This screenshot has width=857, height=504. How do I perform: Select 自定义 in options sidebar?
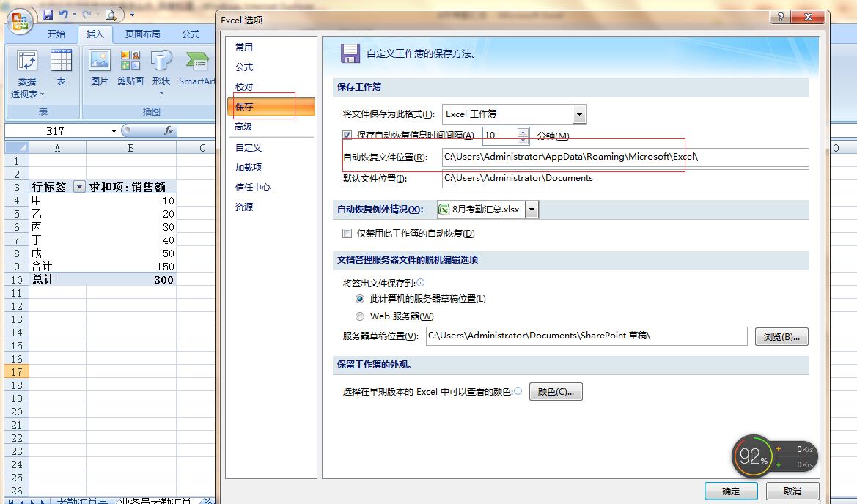coord(248,147)
